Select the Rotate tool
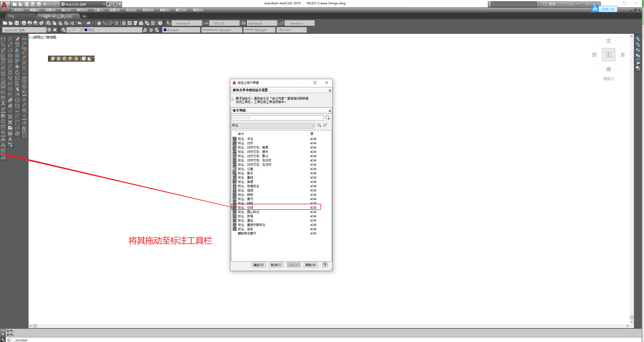The image size is (644, 342). 17,72
